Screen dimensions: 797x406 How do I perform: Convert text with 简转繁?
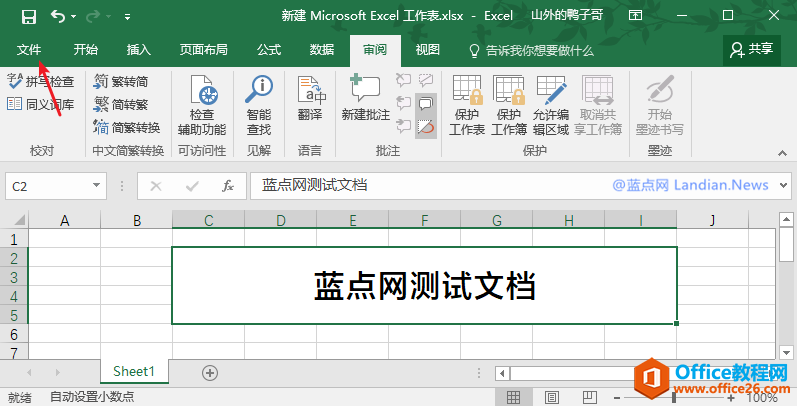click(x=121, y=104)
